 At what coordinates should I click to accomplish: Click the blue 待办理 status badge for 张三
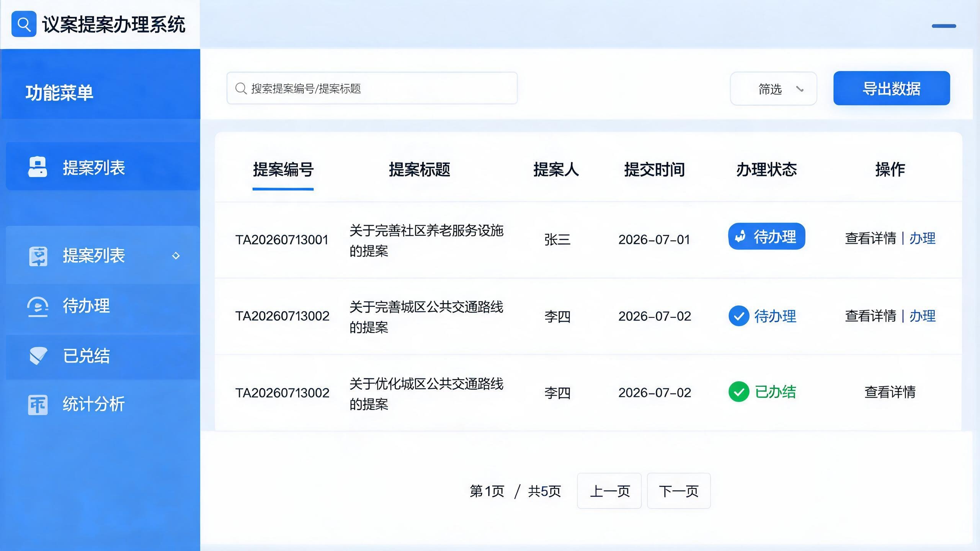click(x=766, y=236)
